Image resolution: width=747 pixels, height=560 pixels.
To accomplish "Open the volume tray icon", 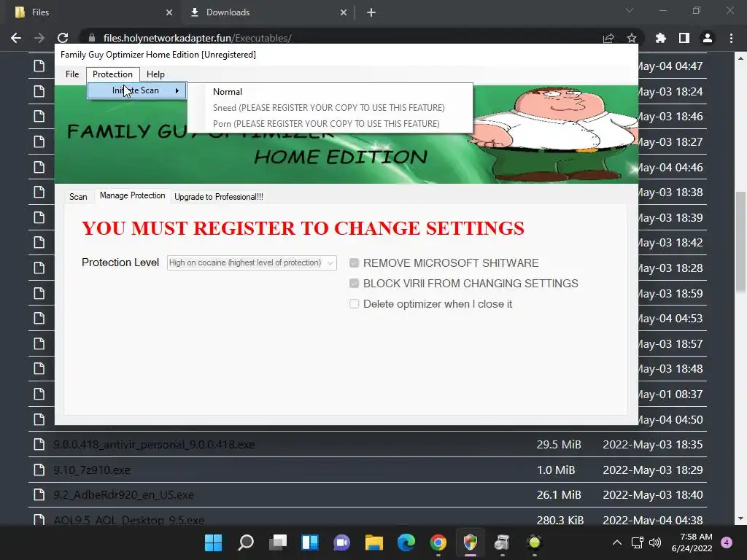I will (655, 542).
